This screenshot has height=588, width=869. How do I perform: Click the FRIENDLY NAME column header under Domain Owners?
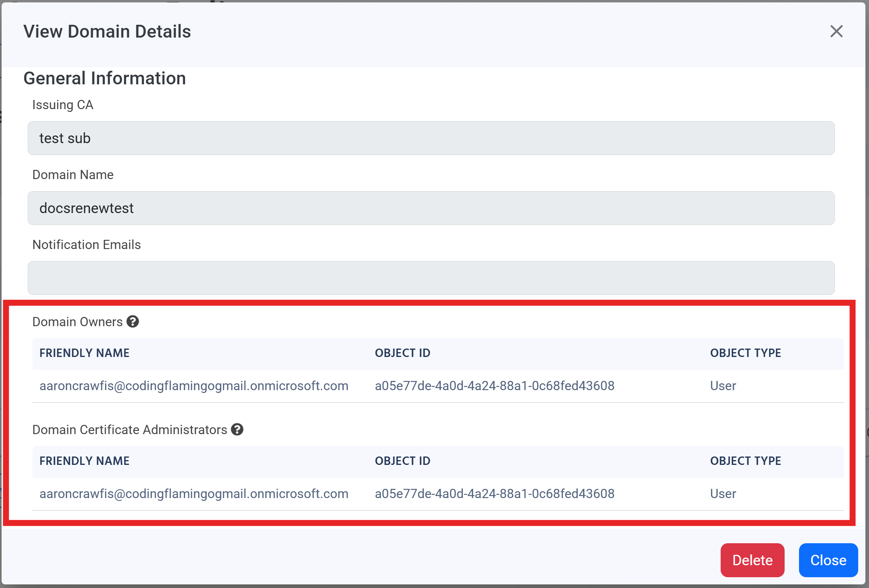pyautogui.click(x=84, y=353)
